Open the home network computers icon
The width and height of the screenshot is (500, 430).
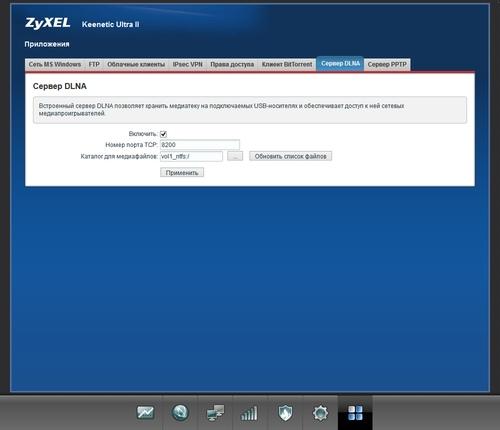tap(215, 413)
